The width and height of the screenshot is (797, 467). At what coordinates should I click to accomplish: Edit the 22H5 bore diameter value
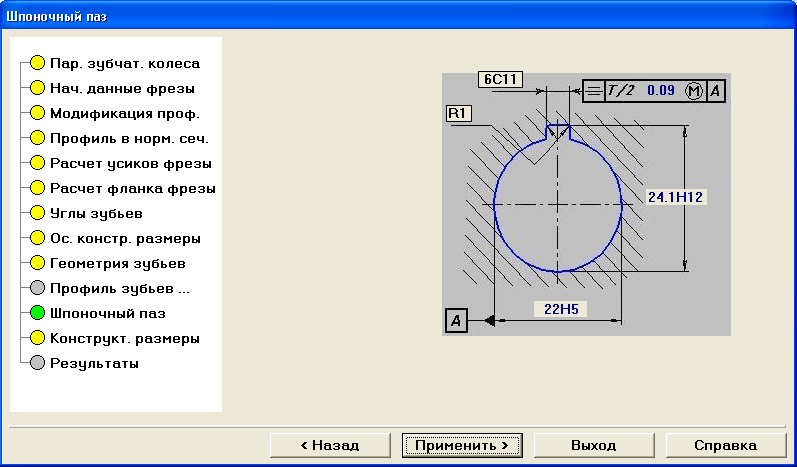pos(561,308)
